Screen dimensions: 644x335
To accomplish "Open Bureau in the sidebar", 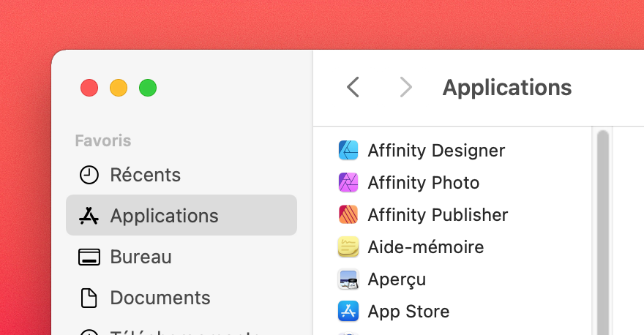I will (x=141, y=257).
